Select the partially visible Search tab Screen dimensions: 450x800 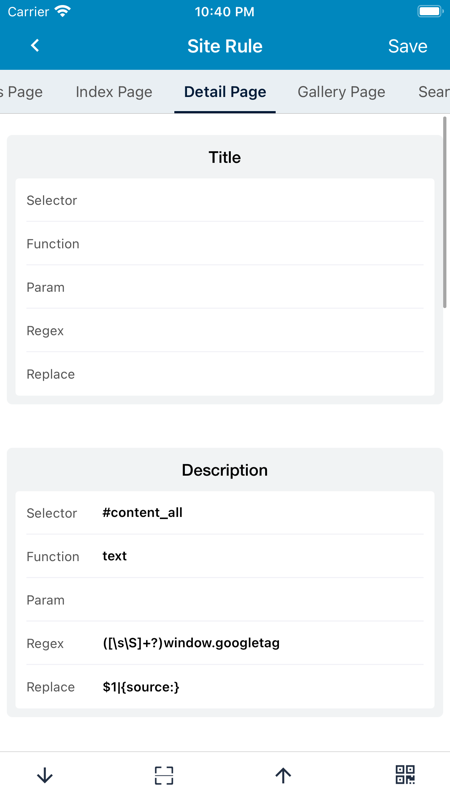coord(434,92)
